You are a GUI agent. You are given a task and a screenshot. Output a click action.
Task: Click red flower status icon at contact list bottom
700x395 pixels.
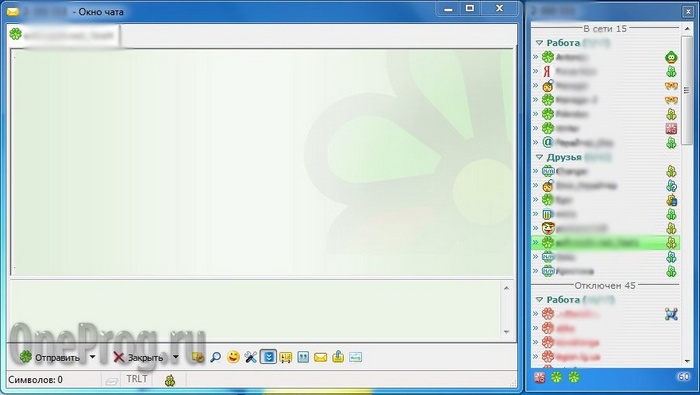(539, 378)
